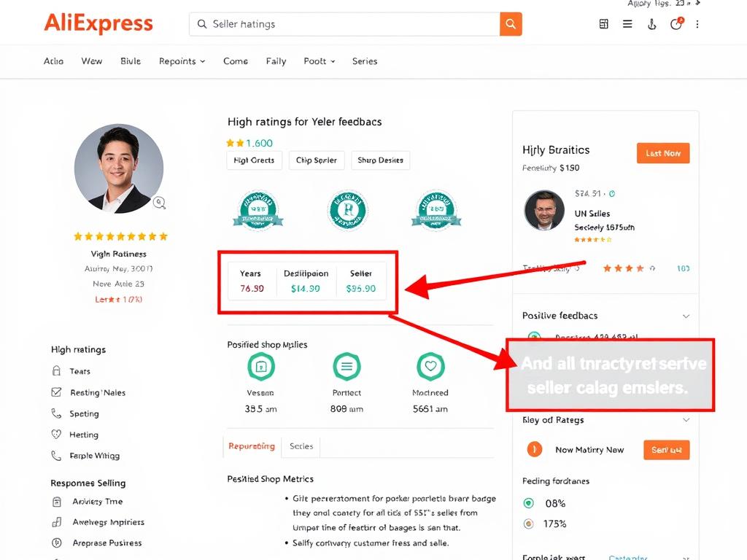Click the Seller $95.90 value
The image size is (747, 560).
coord(360,289)
